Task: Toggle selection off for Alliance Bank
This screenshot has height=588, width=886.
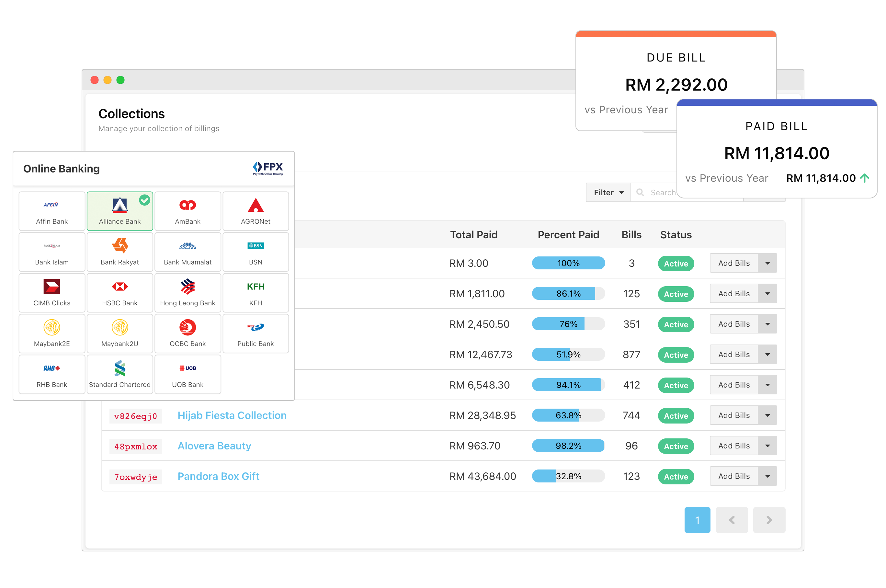Action: [x=119, y=211]
